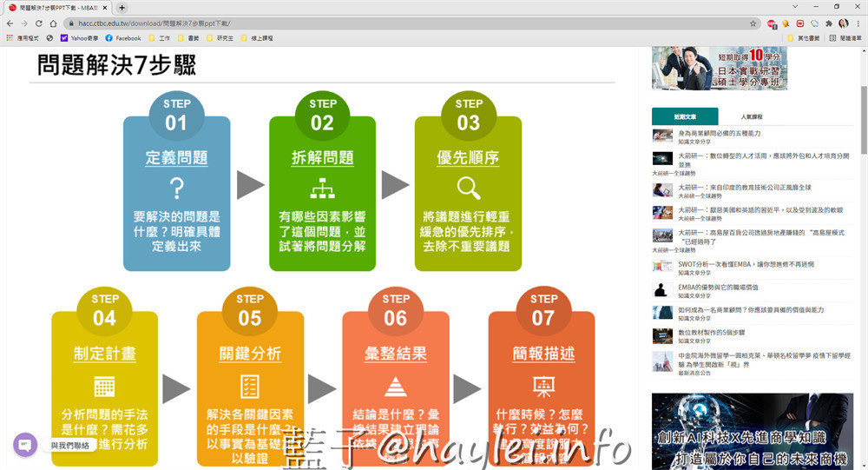The image size is (868, 470).
Task: Select the 問題解決7步驟PPT下載 browser tab
Action: pyautogui.click(x=57, y=8)
